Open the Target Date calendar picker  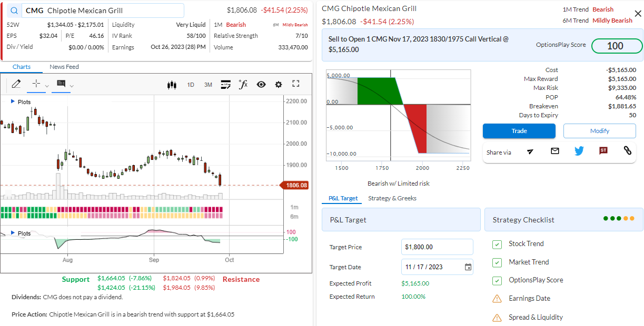click(468, 267)
